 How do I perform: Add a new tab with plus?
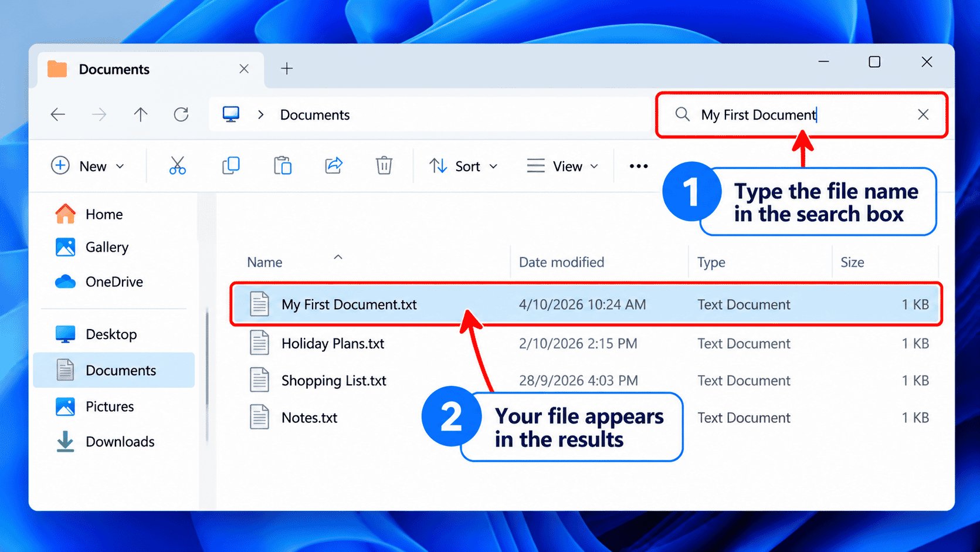click(x=287, y=69)
